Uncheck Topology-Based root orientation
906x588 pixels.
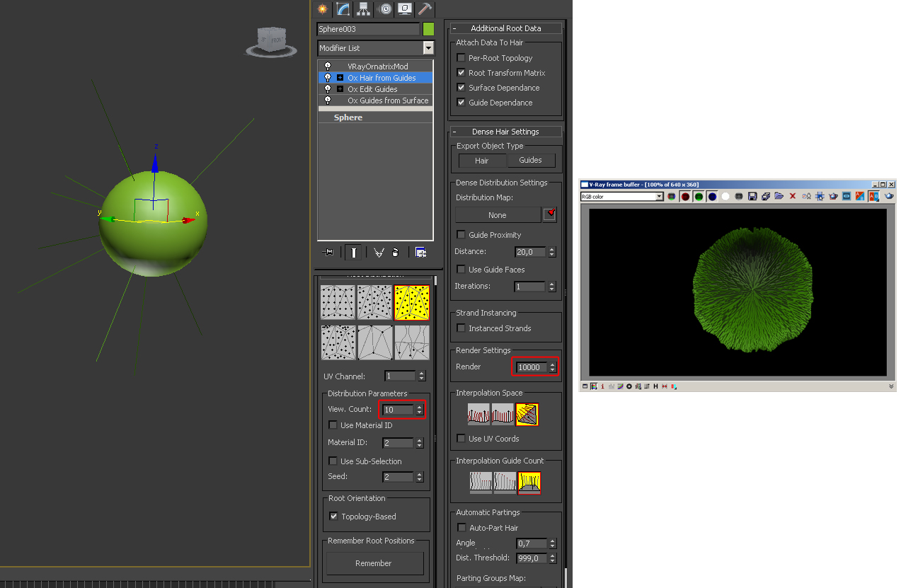click(x=334, y=517)
